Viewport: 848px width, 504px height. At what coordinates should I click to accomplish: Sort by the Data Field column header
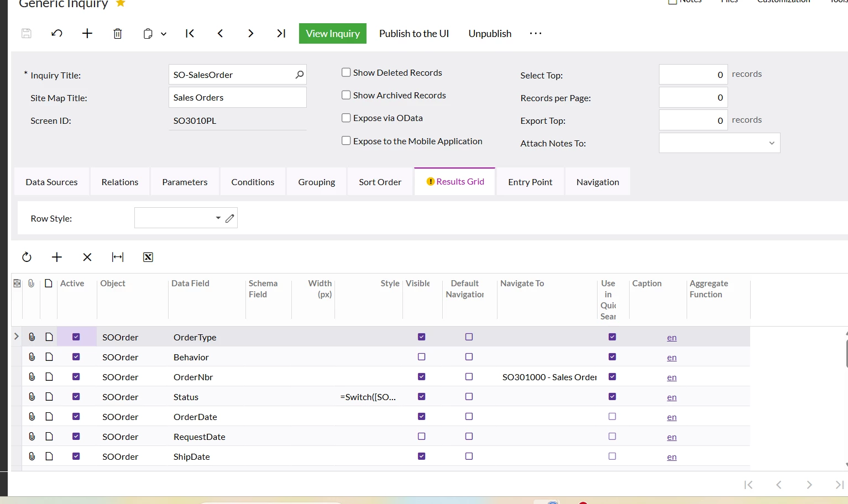point(190,283)
